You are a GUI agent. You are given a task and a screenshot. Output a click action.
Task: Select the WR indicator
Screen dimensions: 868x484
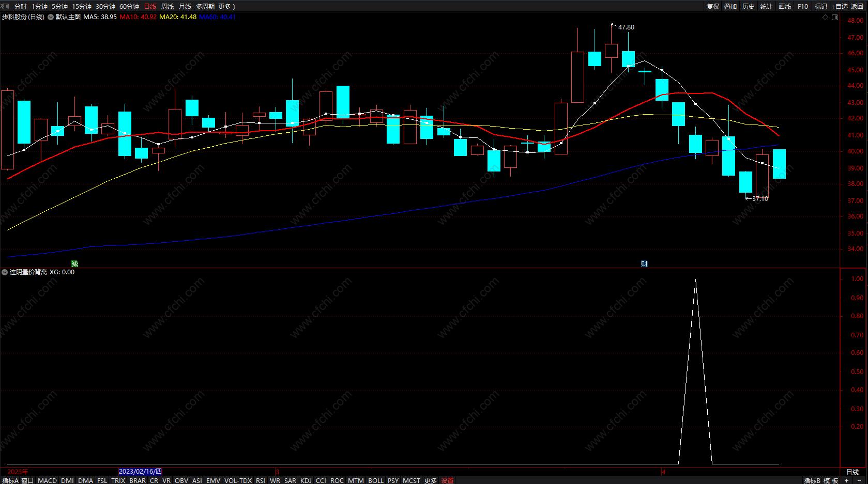click(275, 480)
